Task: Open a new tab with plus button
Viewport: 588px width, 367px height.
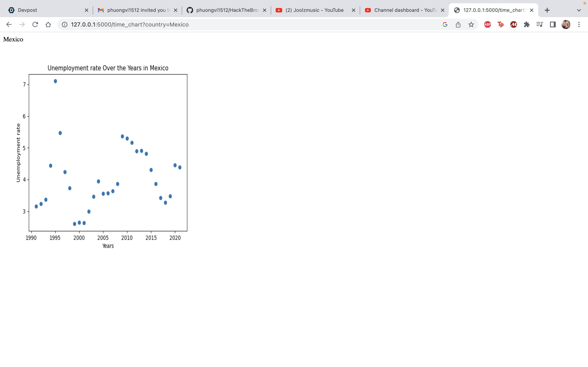Action: [547, 10]
